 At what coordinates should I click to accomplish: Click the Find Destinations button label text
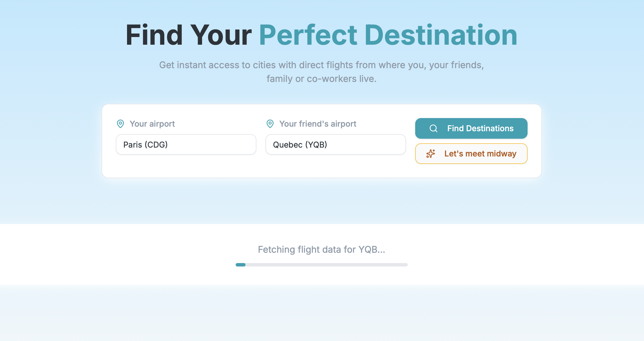pos(480,128)
